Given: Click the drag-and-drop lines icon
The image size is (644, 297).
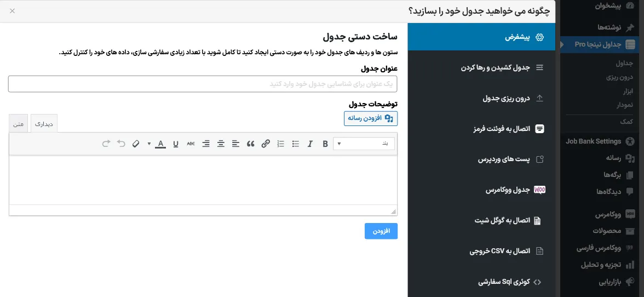Looking at the screenshot, I should (x=540, y=67).
